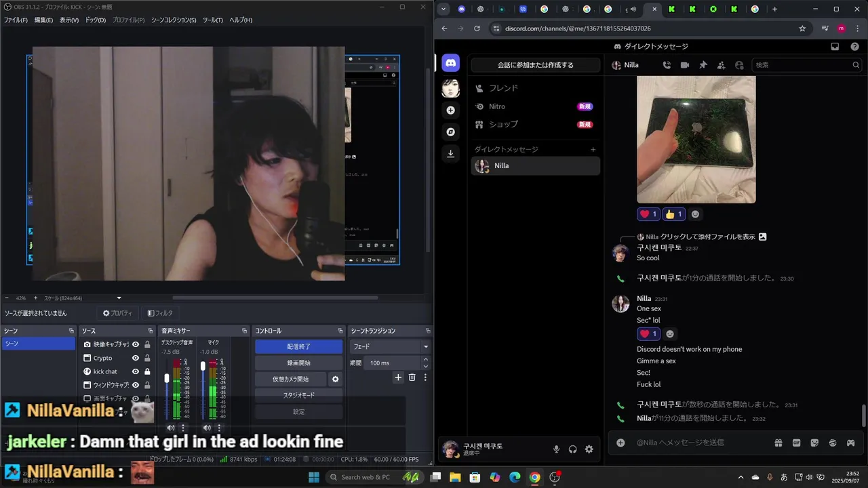Hide the 映像キャプチャ source
868x488 pixels.
coord(136,344)
